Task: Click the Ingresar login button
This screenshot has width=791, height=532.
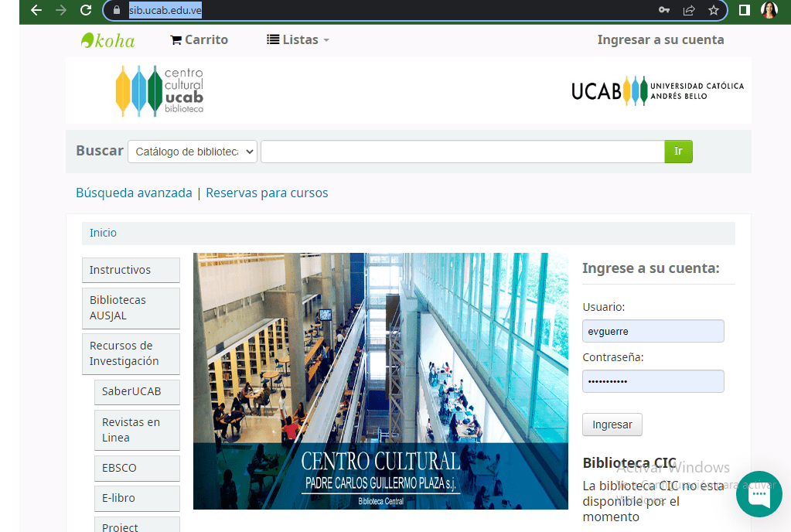Action: pos(612,425)
